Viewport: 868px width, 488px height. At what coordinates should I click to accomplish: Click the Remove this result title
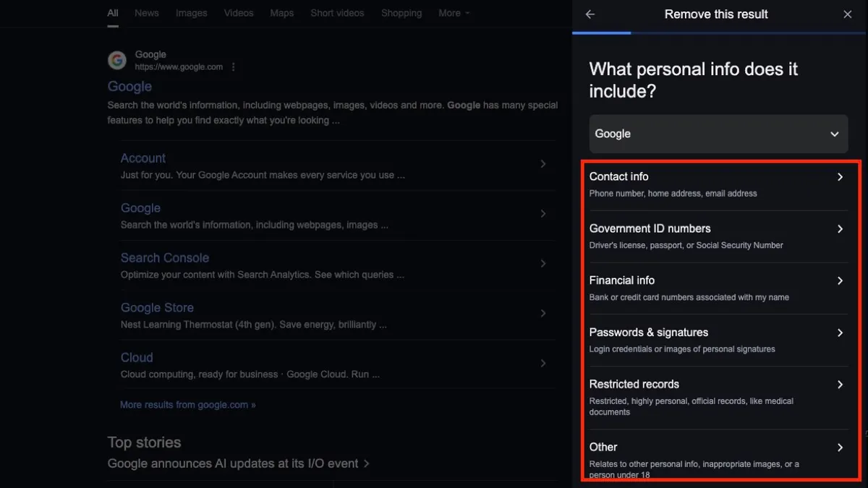click(x=716, y=14)
